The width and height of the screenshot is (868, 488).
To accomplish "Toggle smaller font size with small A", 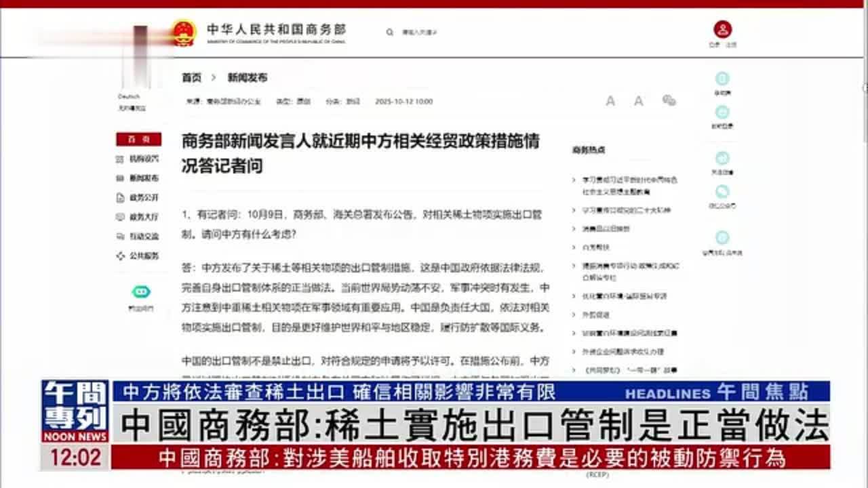I will point(637,101).
